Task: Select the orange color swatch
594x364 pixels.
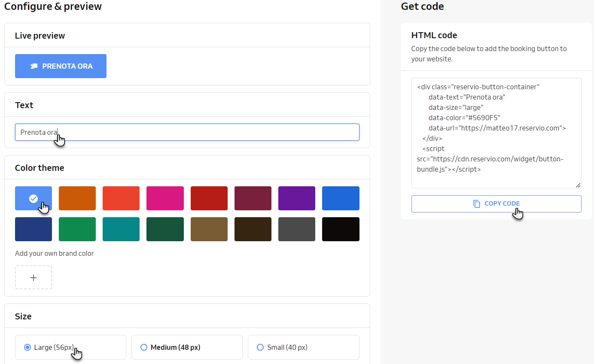Action: tap(77, 198)
